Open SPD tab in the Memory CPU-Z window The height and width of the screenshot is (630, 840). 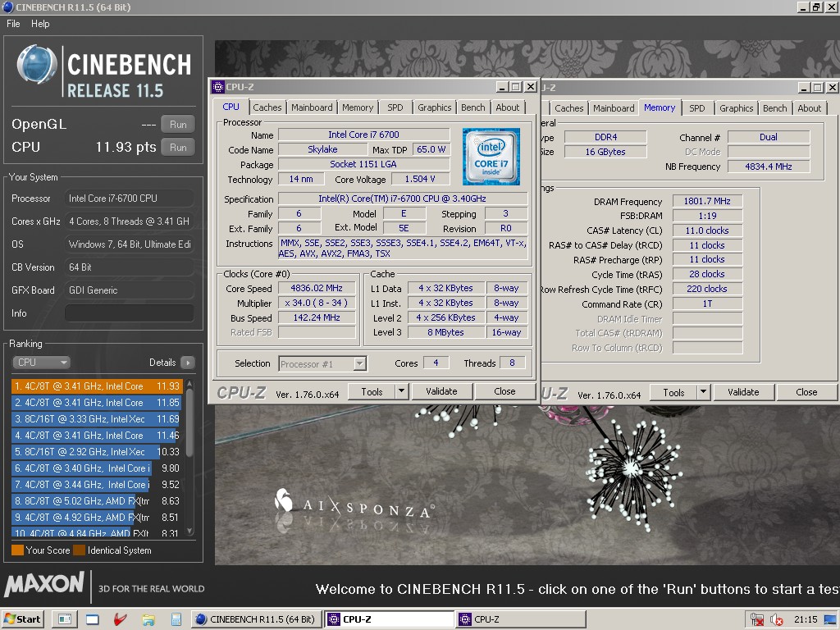click(697, 108)
